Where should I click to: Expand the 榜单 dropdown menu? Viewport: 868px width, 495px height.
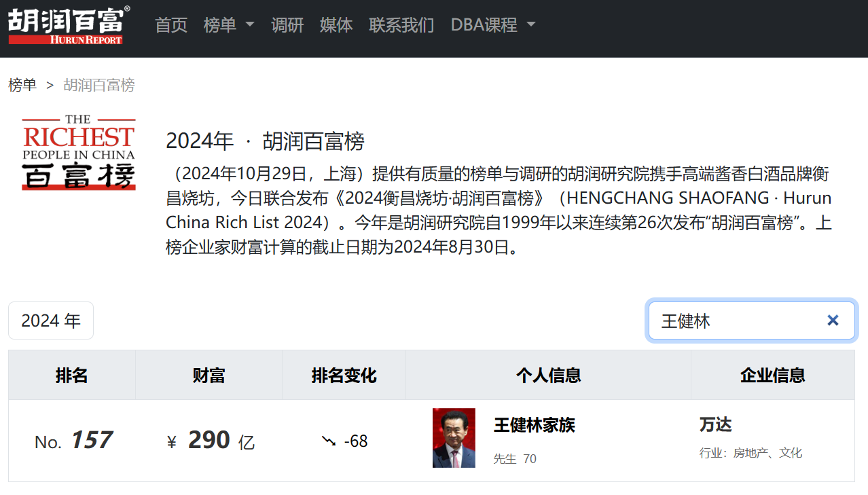tap(228, 25)
